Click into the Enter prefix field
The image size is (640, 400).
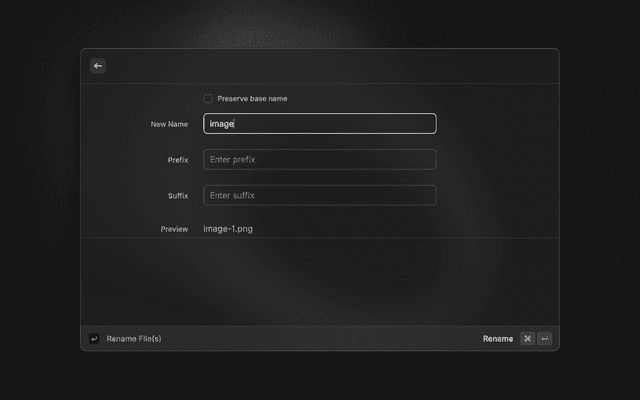coord(320,160)
